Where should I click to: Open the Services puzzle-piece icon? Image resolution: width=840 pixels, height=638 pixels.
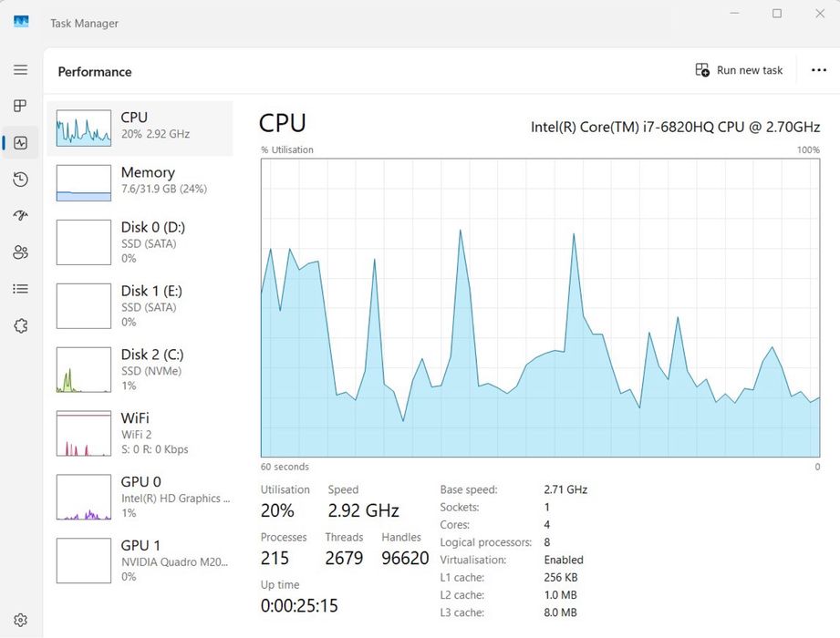tap(20, 325)
